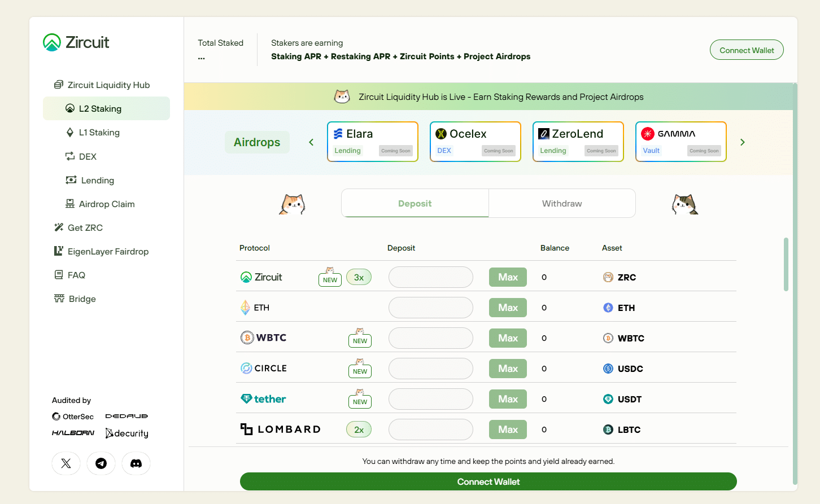The image size is (820, 504).
Task: Focus the WBTC deposit amount field
Action: 431,338
